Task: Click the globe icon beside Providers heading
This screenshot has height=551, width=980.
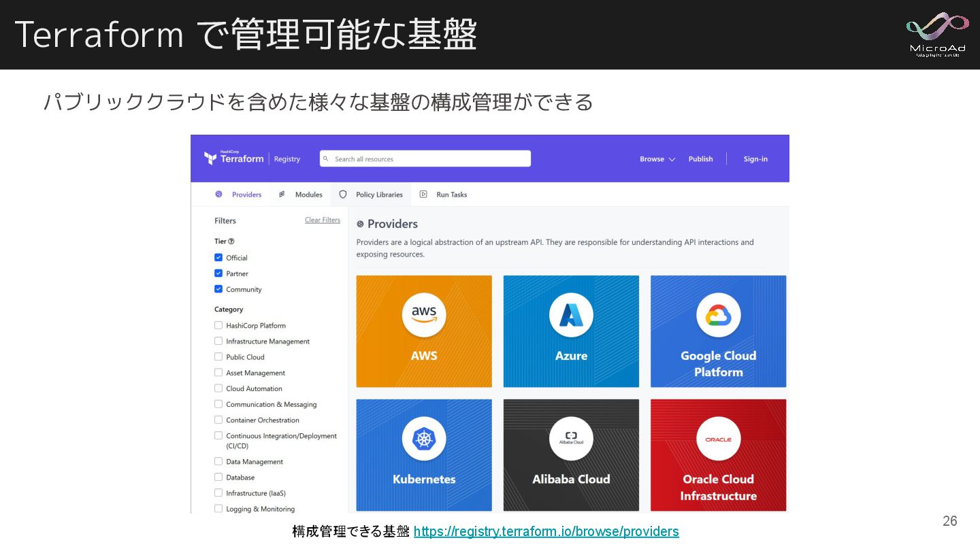Action: pos(360,224)
